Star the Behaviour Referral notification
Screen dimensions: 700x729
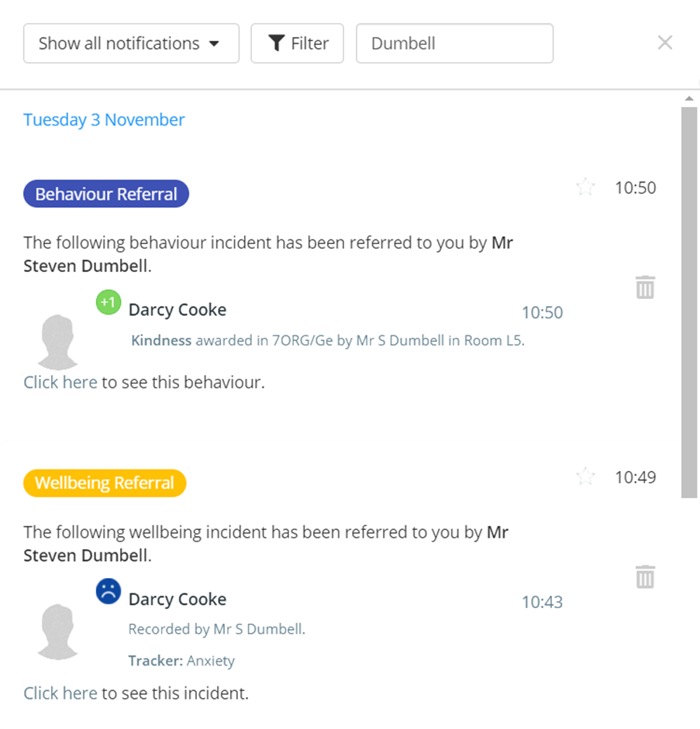click(585, 187)
